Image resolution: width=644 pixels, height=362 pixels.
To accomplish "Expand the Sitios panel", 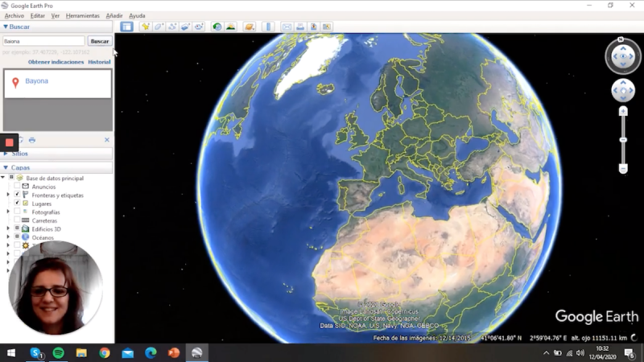I will (x=6, y=154).
